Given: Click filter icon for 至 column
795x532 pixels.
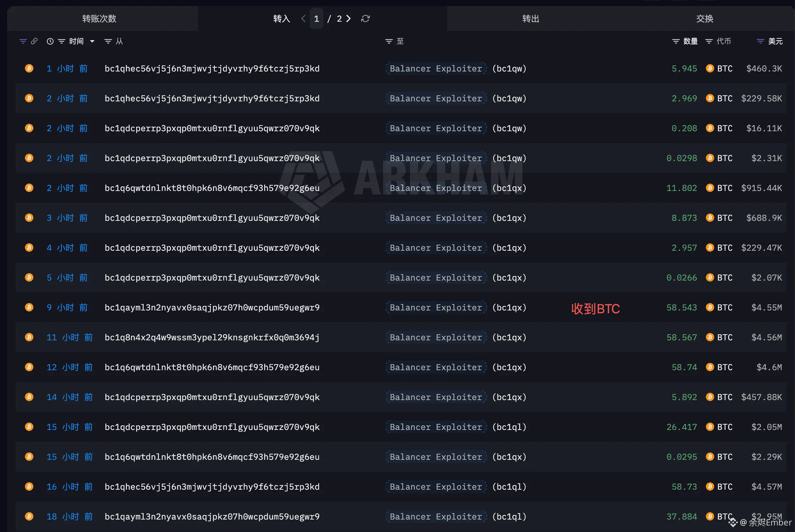Looking at the screenshot, I should 389,41.
